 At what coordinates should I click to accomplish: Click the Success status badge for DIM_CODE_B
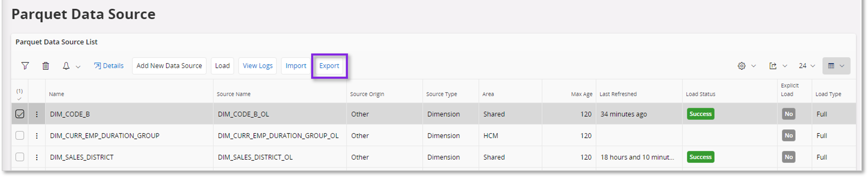click(700, 114)
